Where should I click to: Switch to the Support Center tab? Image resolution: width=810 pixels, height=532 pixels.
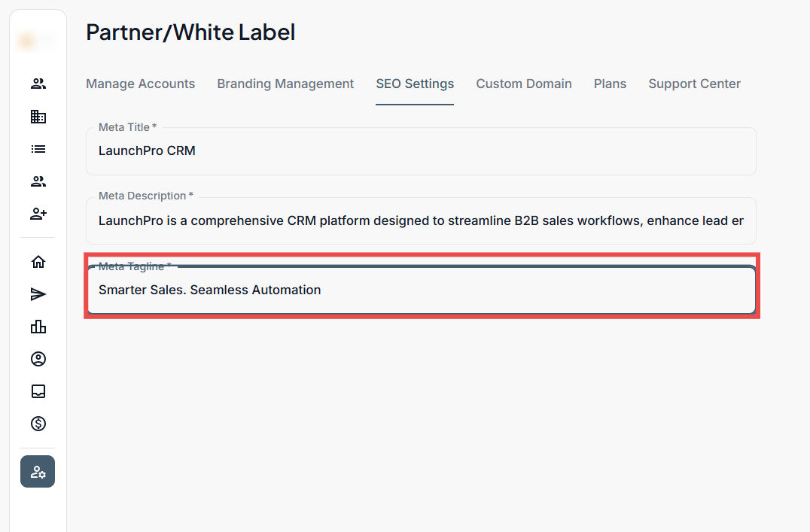(694, 84)
